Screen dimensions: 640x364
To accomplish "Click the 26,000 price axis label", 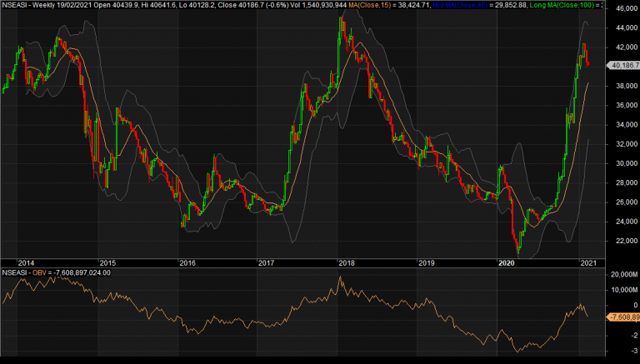I will pyautogui.click(x=626, y=202).
